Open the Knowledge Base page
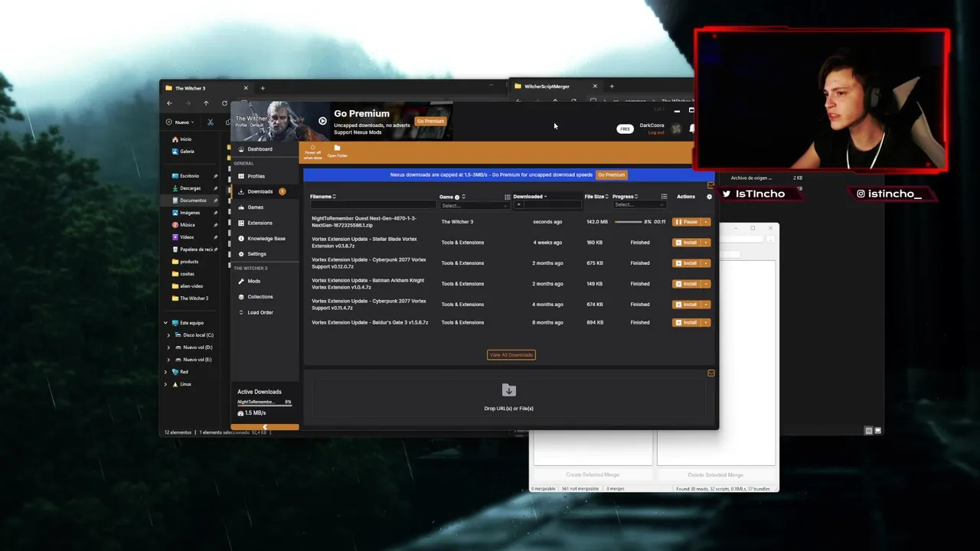 pyautogui.click(x=266, y=239)
